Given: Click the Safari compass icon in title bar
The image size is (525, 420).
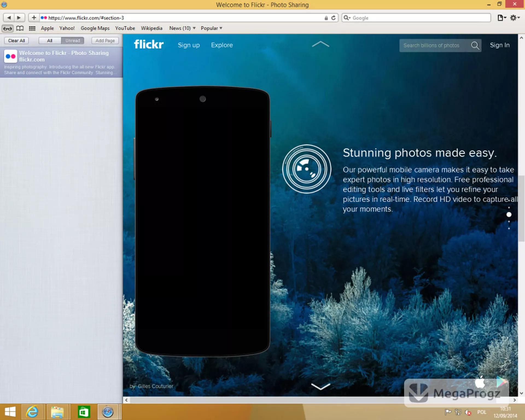Looking at the screenshot, I should (x=4, y=4).
